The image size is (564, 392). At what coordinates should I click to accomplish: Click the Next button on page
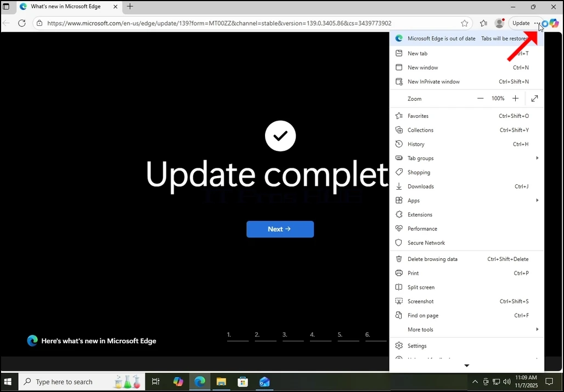tap(280, 229)
